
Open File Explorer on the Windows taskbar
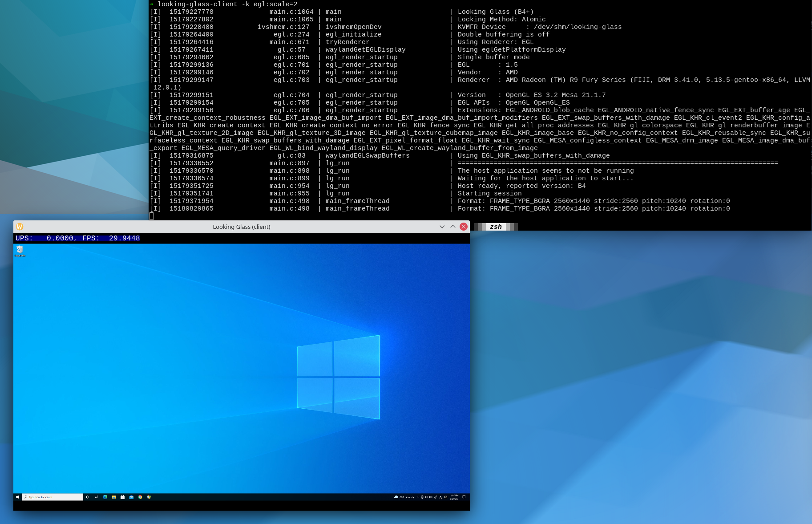click(x=114, y=497)
